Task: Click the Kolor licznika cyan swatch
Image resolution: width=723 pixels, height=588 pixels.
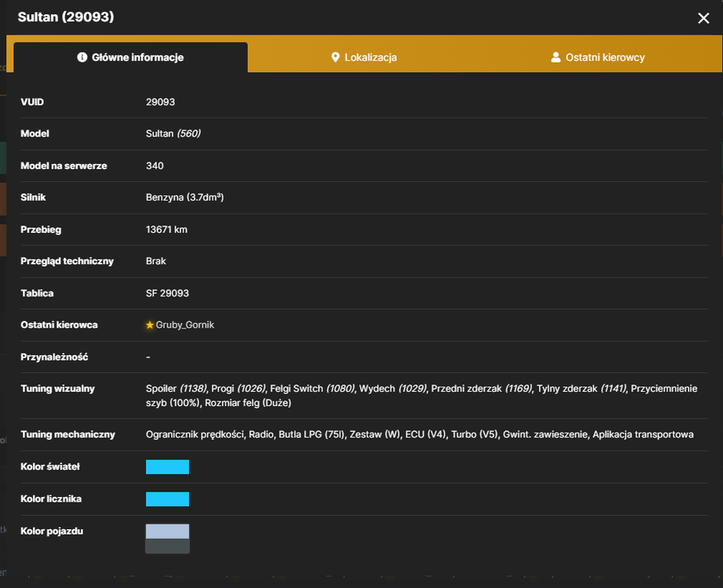Action: (167, 499)
